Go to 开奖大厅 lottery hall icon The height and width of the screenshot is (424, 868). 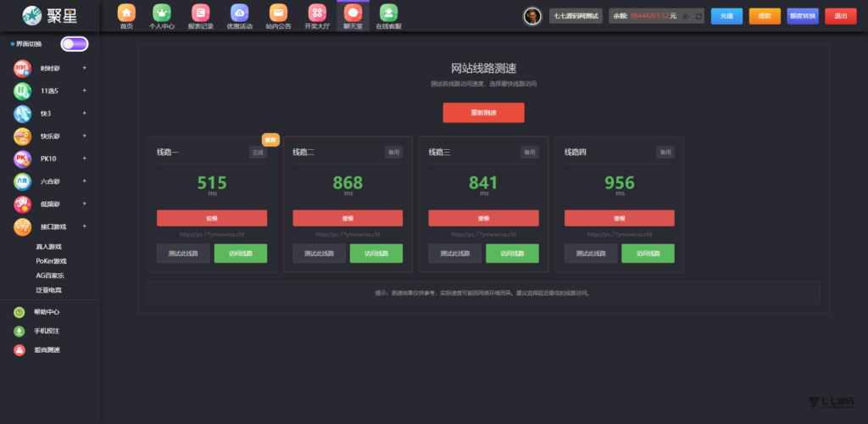click(316, 13)
